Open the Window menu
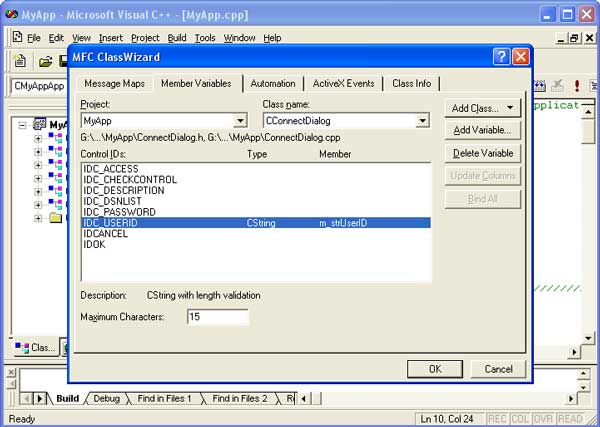The image size is (600, 427). tap(240, 38)
